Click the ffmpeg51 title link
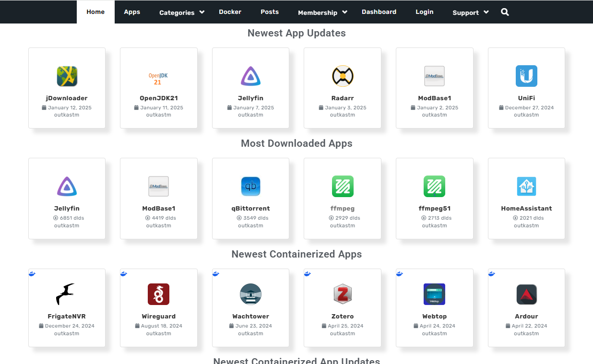The image size is (593, 364). click(x=435, y=209)
